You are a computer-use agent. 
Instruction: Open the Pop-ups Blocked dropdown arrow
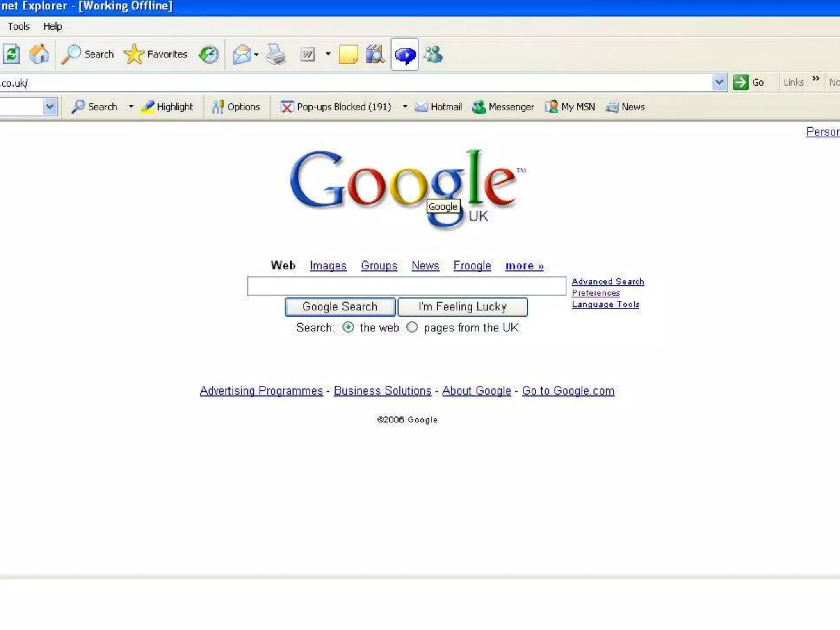click(405, 107)
